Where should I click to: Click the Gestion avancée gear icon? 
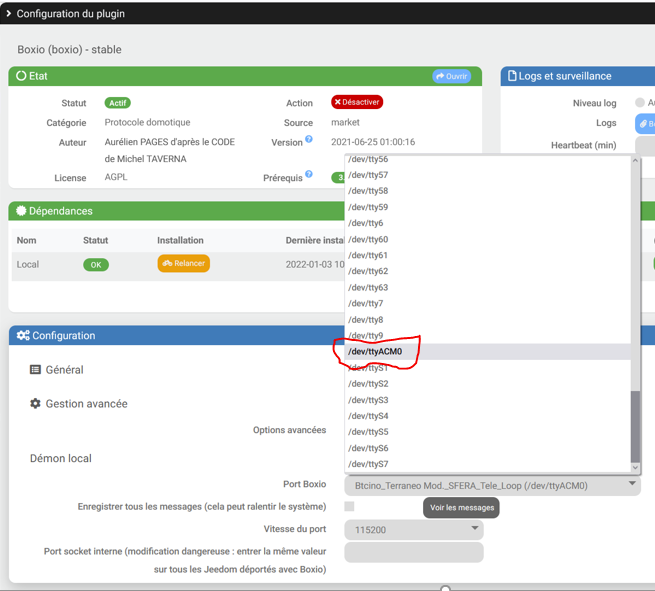click(x=35, y=403)
